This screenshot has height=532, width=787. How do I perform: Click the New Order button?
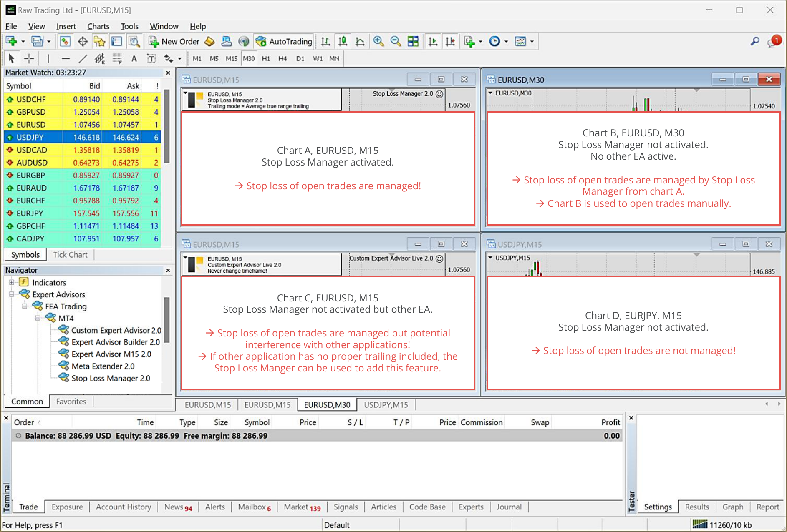click(x=174, y=41)
